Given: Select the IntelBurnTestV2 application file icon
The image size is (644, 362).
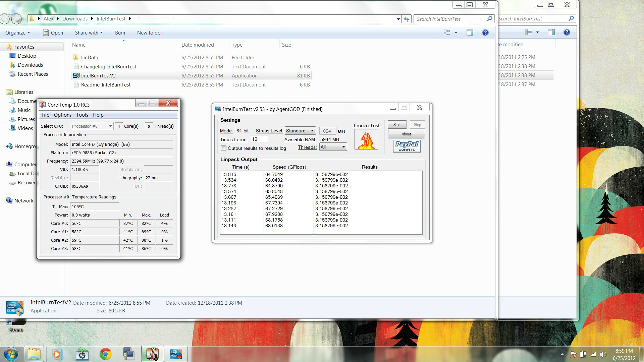Looking at the screenshot, I should coord(76,75).
